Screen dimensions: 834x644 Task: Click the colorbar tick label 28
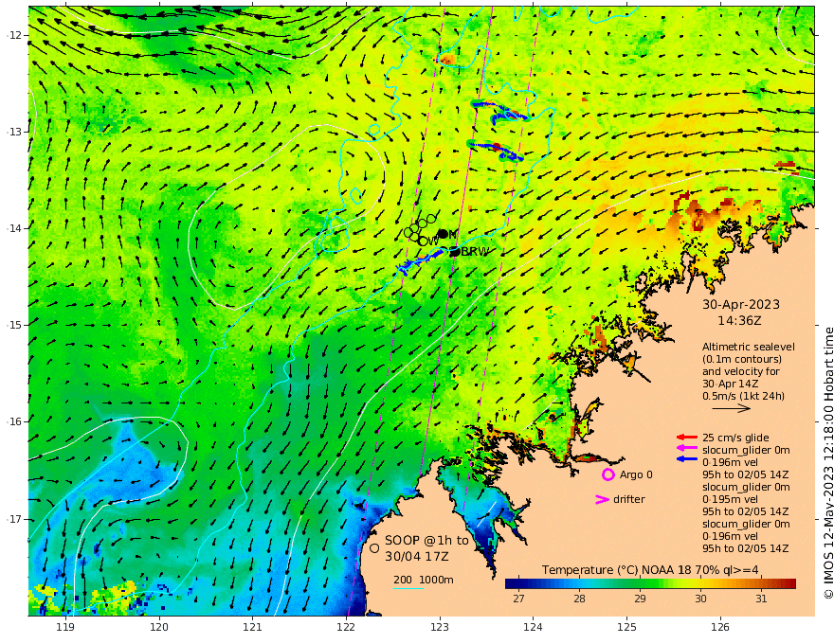click(x=579, y=599)
